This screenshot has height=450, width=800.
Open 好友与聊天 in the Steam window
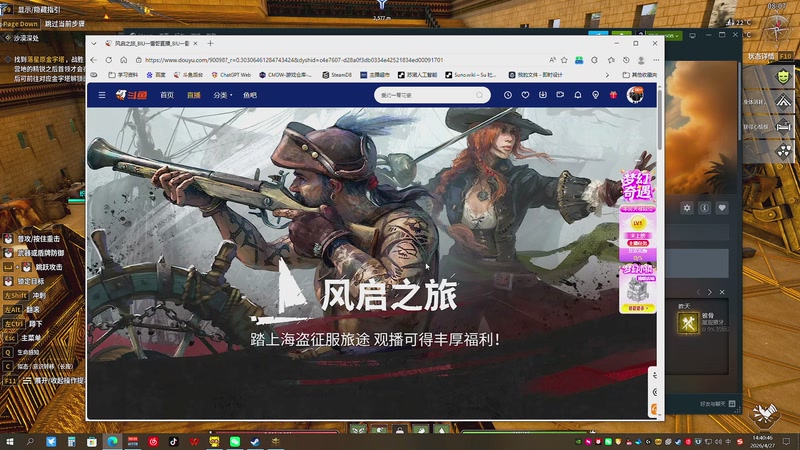(x=717, y=404)
